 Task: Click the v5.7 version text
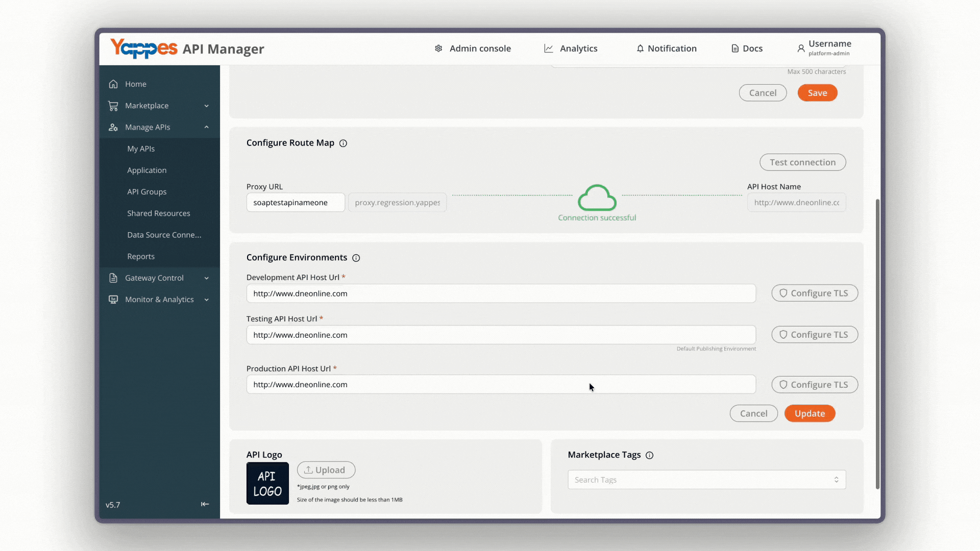(x=113, y=505)
